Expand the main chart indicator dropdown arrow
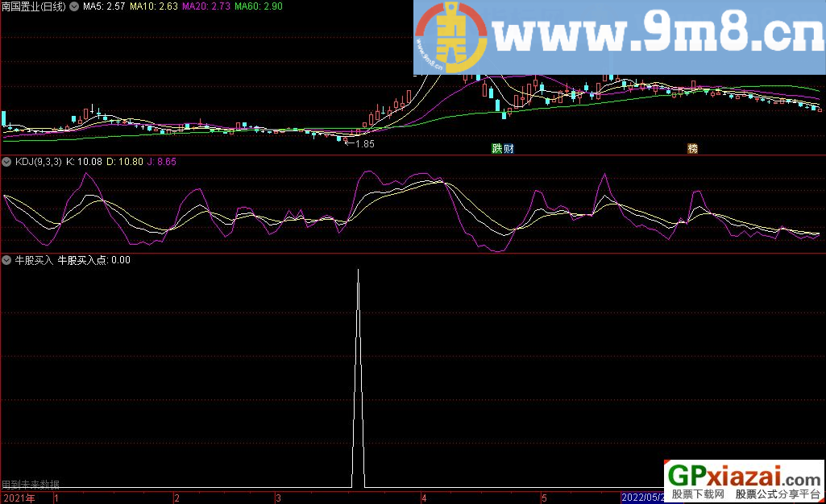 click(x=74, y=6)
